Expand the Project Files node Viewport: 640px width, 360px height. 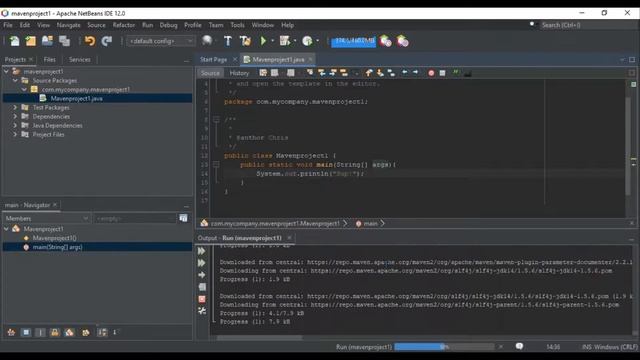tap(15, 134)
